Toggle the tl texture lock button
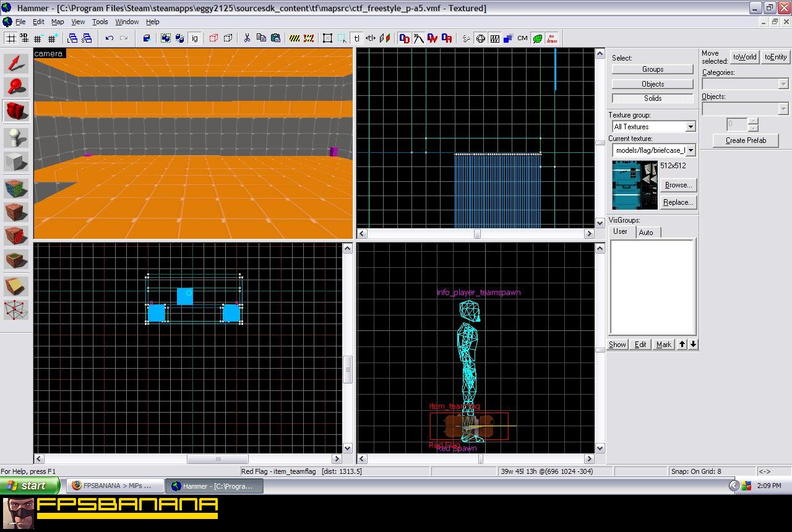The image size is (792, 532). click(x=357, y=38)
